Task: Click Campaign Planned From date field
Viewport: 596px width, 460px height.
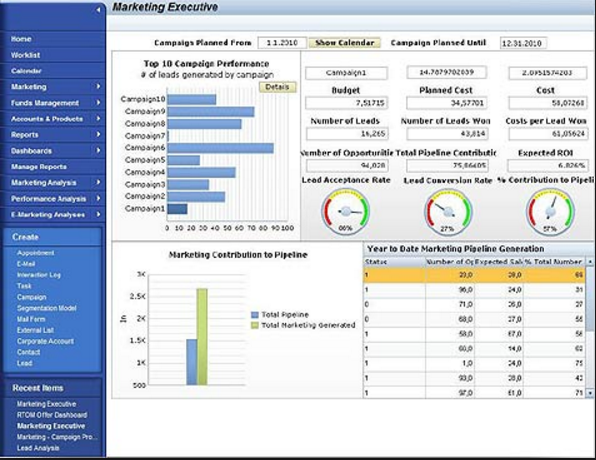Action: pos(282,43)
